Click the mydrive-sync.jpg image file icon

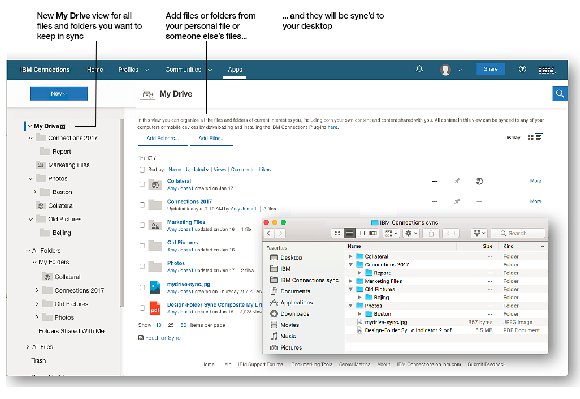(x=155, y=287)
